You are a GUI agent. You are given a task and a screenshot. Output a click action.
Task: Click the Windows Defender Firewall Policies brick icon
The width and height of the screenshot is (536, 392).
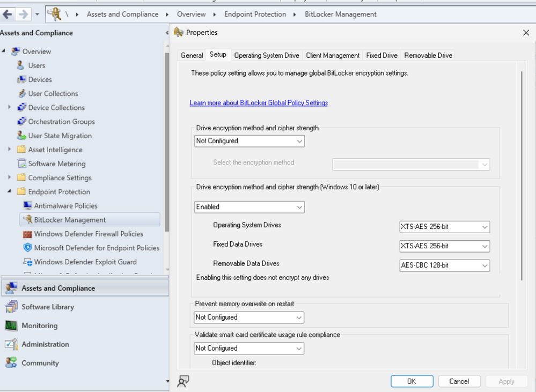click(x=27, y=234)
